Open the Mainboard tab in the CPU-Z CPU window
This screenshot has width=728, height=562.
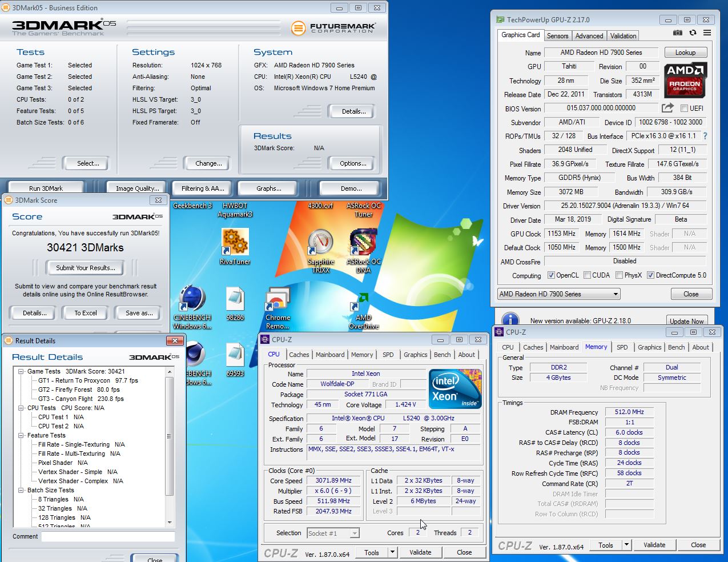pos(330,355)
